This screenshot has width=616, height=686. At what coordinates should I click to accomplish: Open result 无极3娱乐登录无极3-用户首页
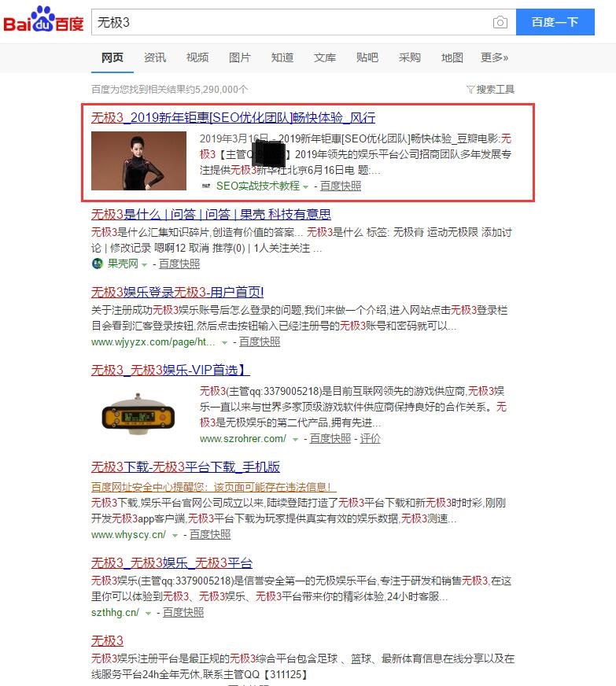pos(177,292)
